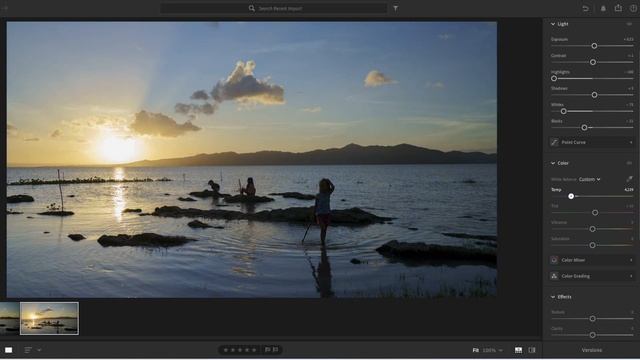640x360 pixels.
Task: Click the Point Curve icon
Action: [x=554, y=142]
